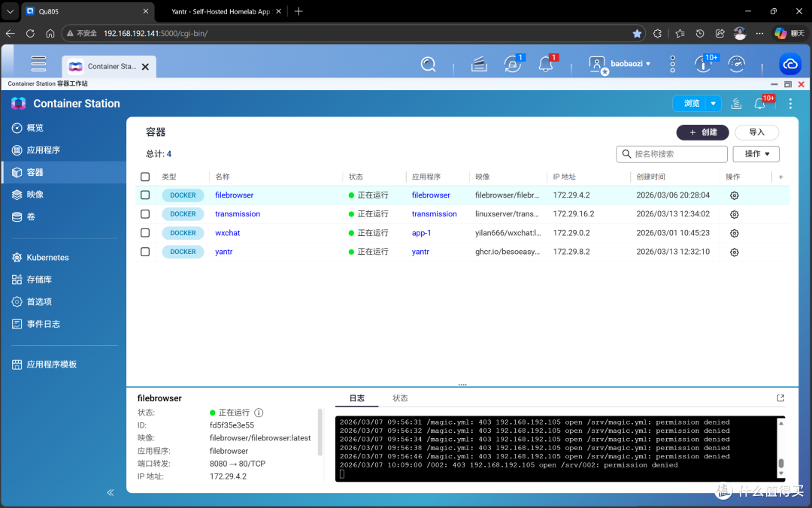Image resolution: width=812 pixels, height=508 pixels.
Task: Open Kubernetes in sidebar
Action: pyautogui.click(x=63, y=257)
